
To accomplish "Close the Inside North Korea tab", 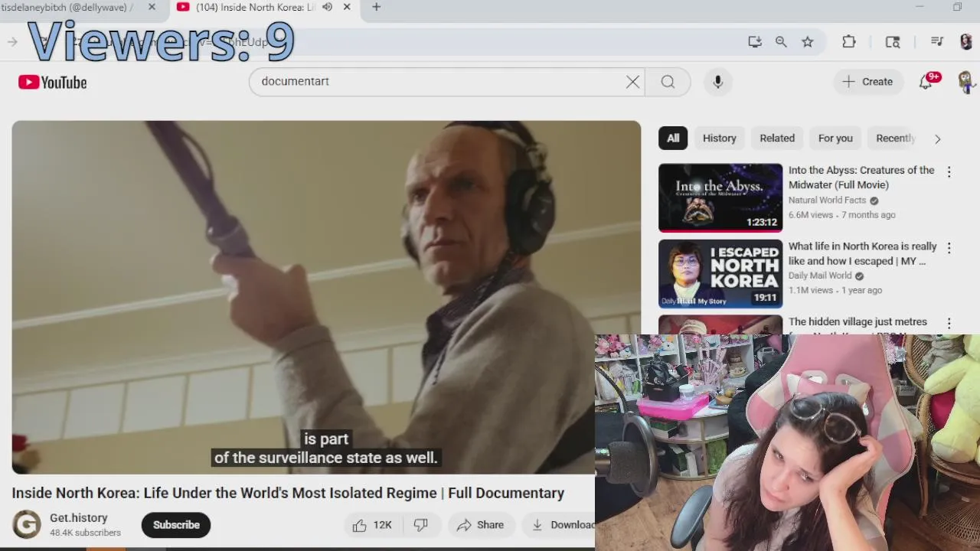I will click(x=346, y=8).
